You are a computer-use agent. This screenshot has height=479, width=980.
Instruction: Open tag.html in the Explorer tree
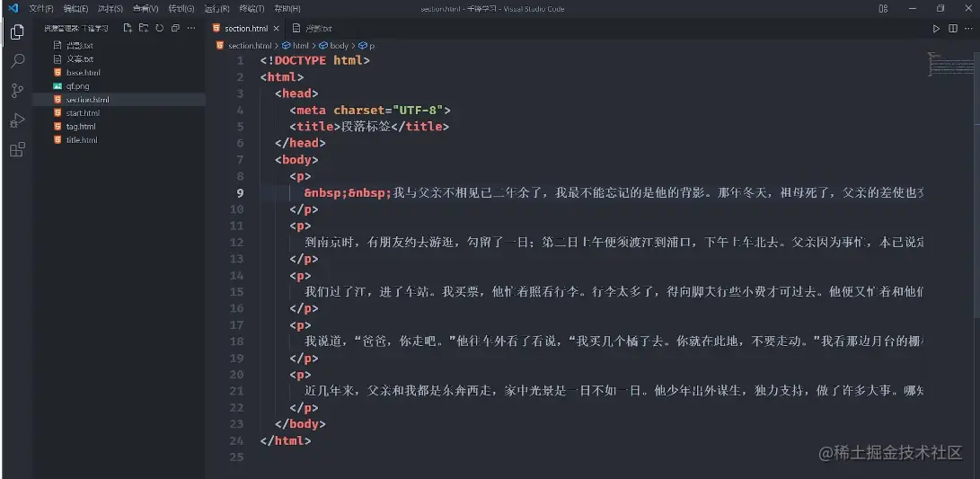click(x=81, y=127)
